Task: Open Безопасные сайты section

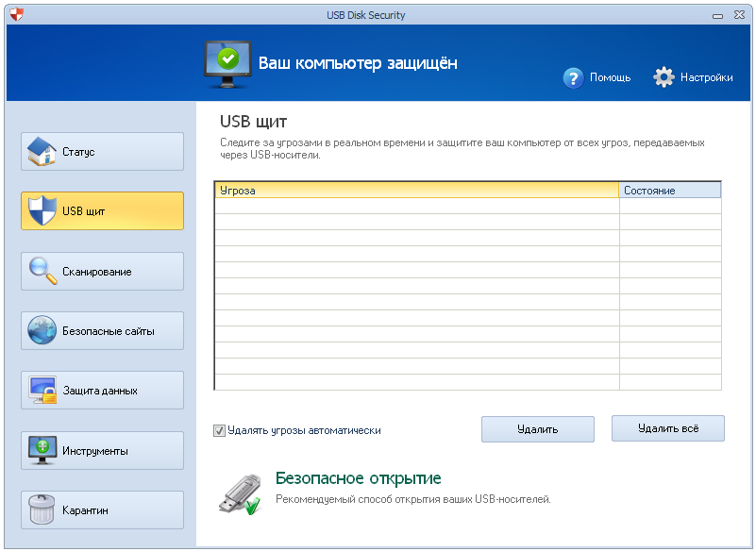Action: (x=102, y=331)
